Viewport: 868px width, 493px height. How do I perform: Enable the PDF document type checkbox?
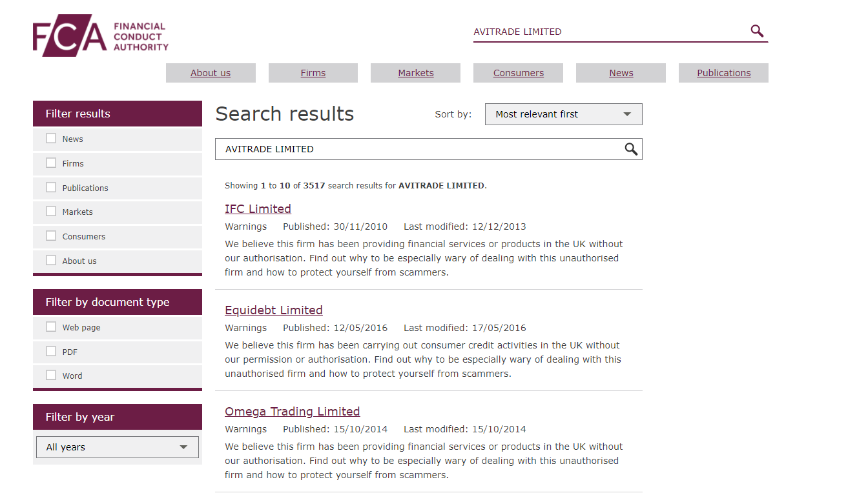[x=51, y=351]
